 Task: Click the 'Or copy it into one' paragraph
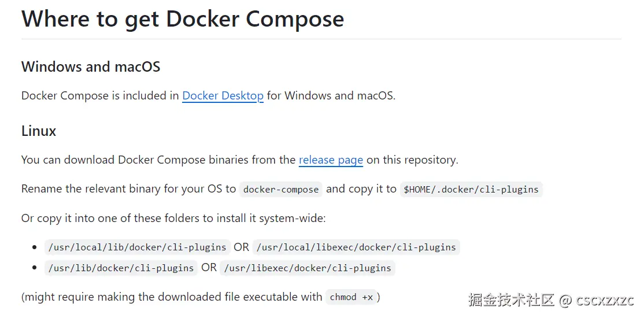pos(173,219)
